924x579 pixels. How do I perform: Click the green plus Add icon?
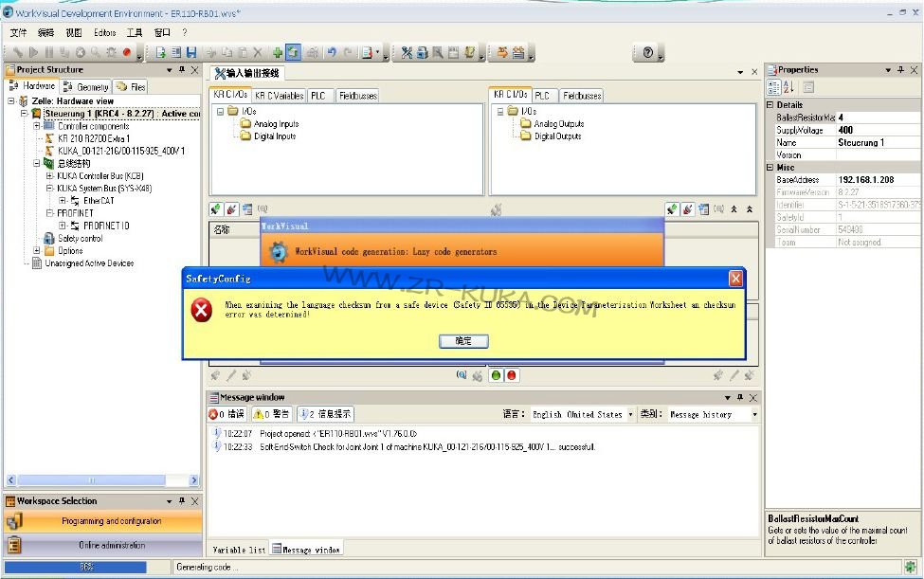pyautogui.click(x=277, y=53)
